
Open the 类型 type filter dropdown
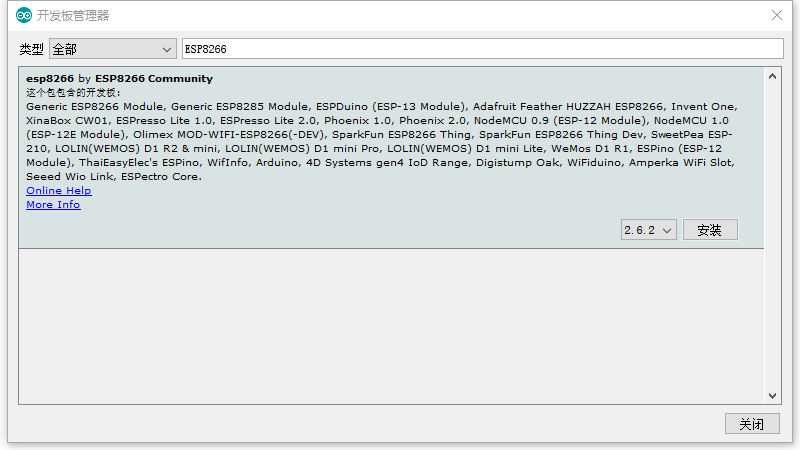pyautogui.click(x=113, y=49)
